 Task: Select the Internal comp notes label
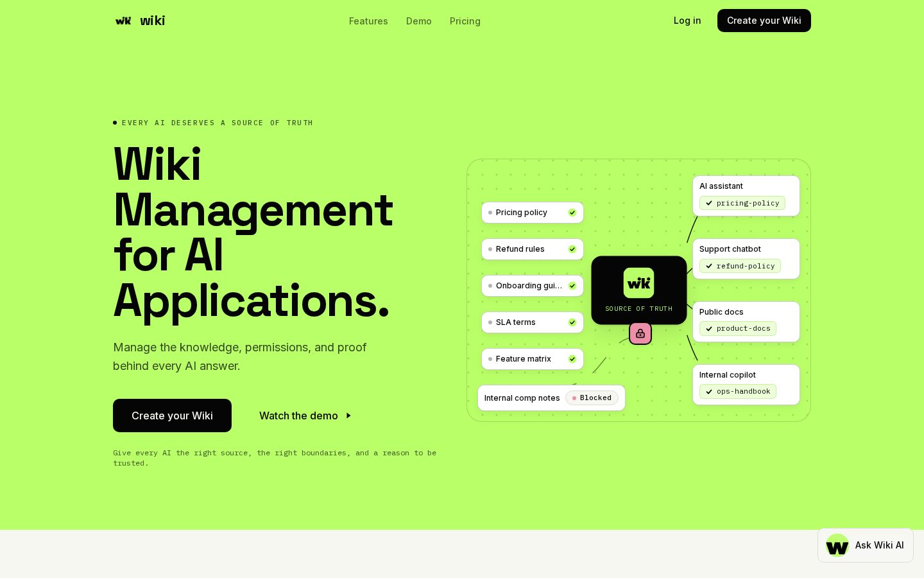click(522, 398)
